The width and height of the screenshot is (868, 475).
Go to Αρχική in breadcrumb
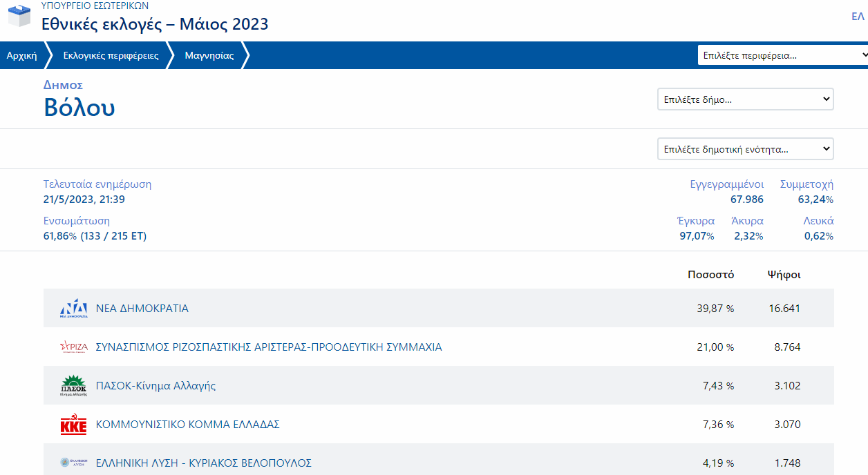pos(21,56)
